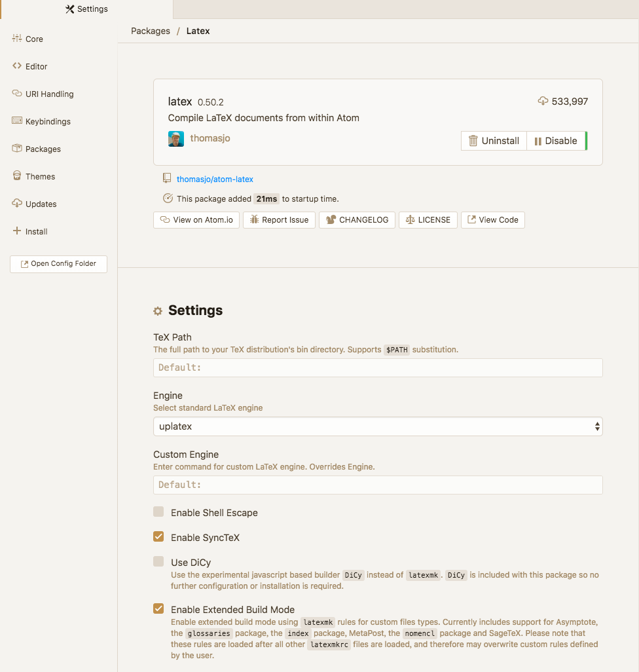Click the Updates cloud icon
The height and width of the screenshot is (672, 639).
click(x=17, y=203)
